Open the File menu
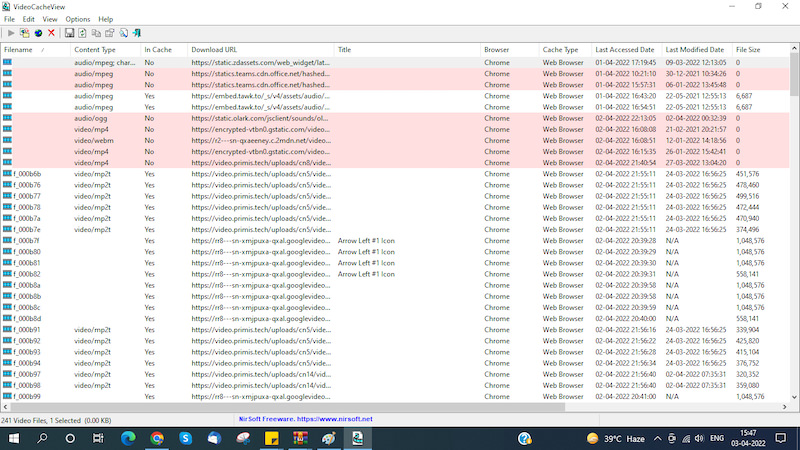This screenshot has height=450, width=800. point(9,19)
